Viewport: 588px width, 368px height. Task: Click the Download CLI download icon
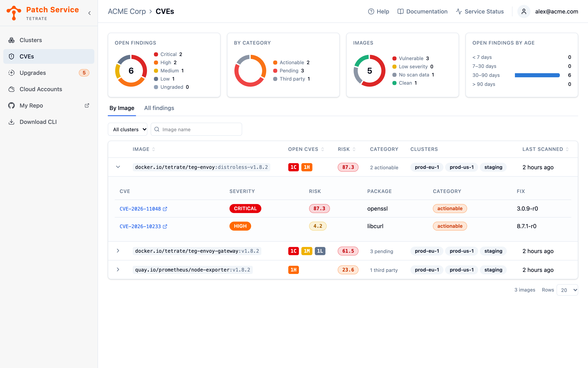pyautogui.click(x=11, y=122)
